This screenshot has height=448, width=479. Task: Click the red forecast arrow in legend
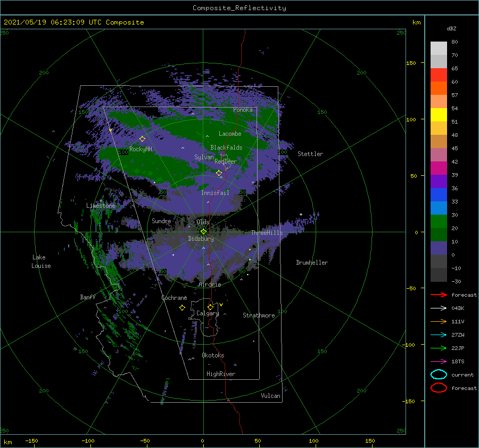click(x=439, y=295)
